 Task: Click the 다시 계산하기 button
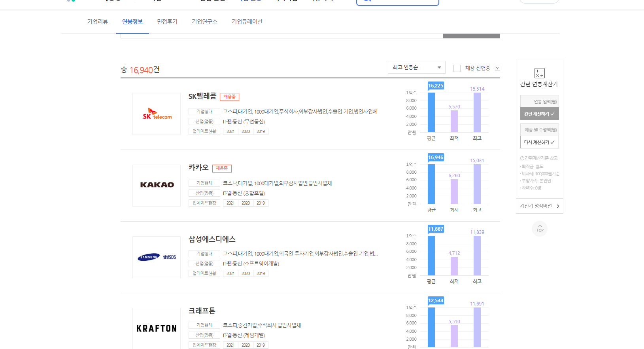[539, 142]
